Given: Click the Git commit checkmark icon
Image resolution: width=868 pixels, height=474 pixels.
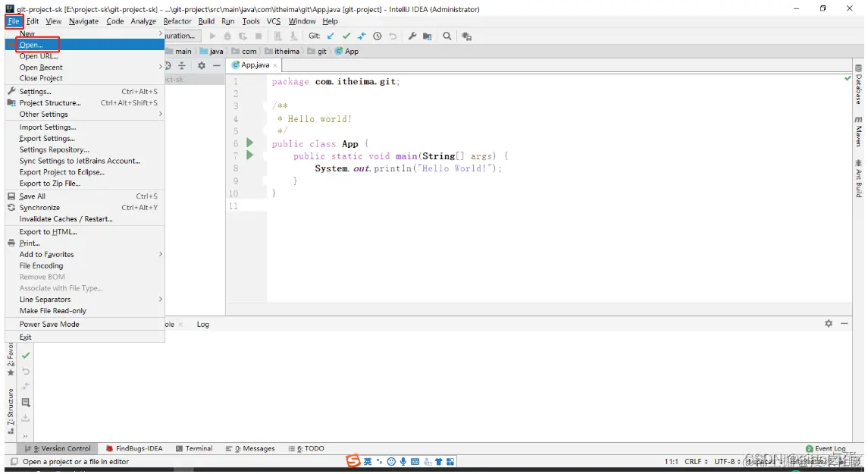Looking at the screenshot, I should click(x=346, y=36).
